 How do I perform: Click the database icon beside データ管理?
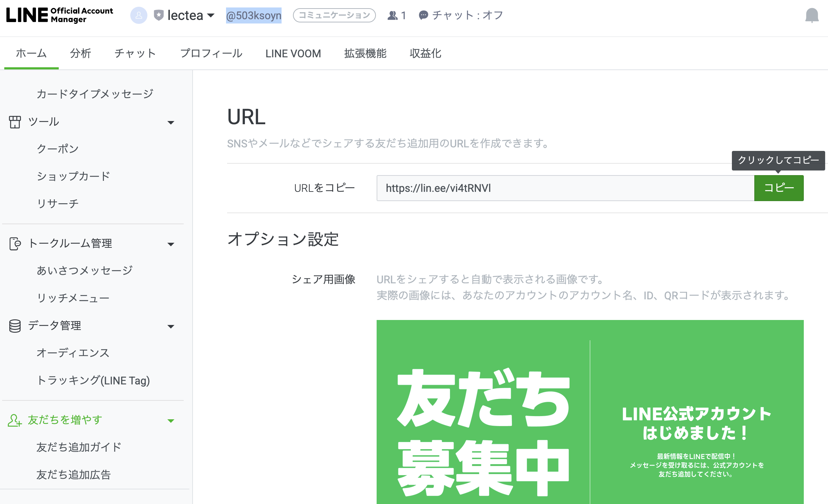[x=15, y=325]
